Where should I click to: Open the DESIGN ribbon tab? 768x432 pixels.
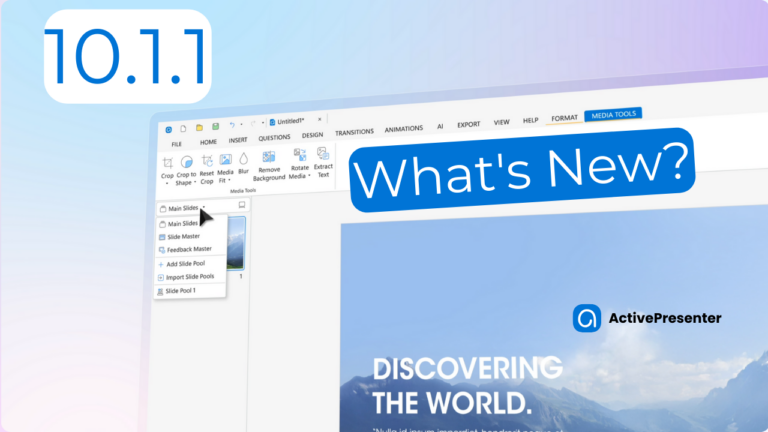pyautogui.click(x=312, y=135)
